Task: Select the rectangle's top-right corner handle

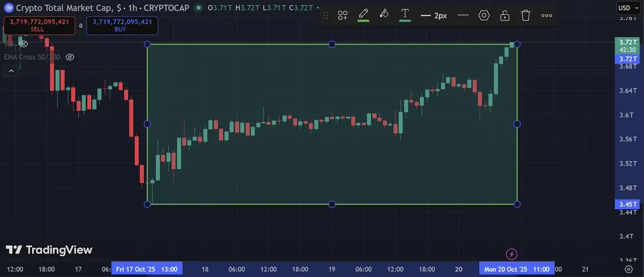Action: pos(517,44)
